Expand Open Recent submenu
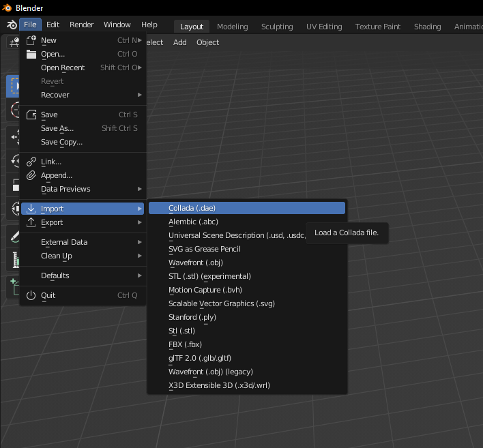Image resolution: width=483 pixels, height=448 pixels. click(83, 68)
